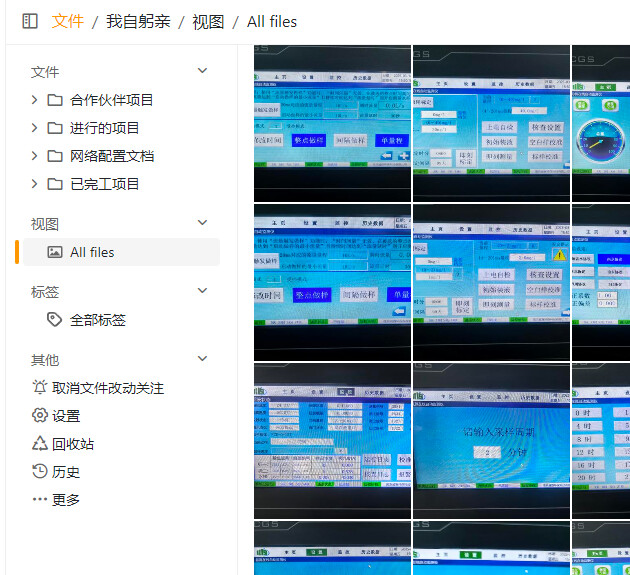Click the 已完工项目 folder icon
The height and width of the screenshot is (575, 630).
(x=55, y=184)
